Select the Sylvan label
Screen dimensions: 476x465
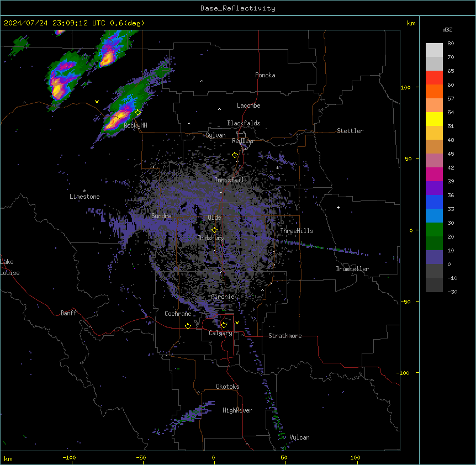pyautogui.click(x=215, y=135)
